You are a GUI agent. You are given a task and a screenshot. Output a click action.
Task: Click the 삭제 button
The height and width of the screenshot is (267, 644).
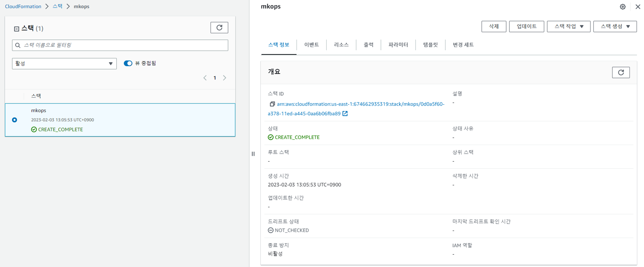click(x=494, y=26)
